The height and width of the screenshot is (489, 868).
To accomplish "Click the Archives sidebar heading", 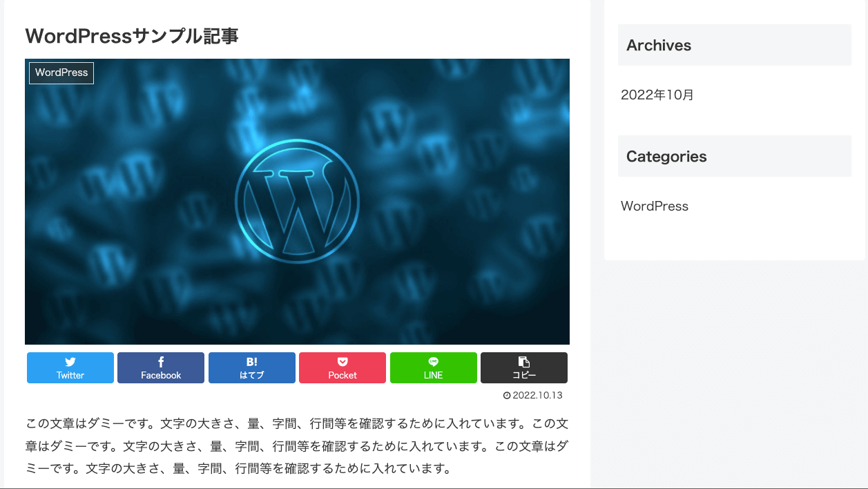I will (735, 45).
